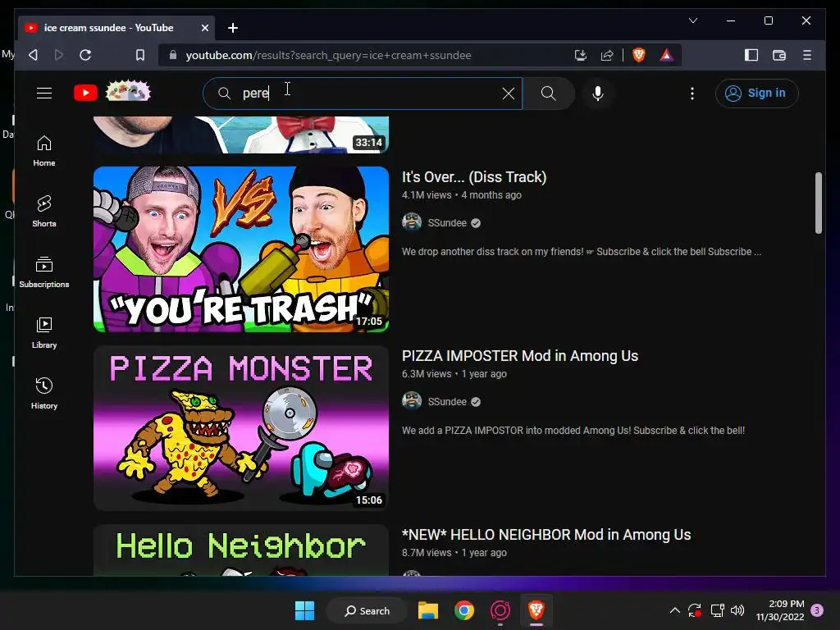Click the Brave icon on taskbar

click(x=536, y=610)
